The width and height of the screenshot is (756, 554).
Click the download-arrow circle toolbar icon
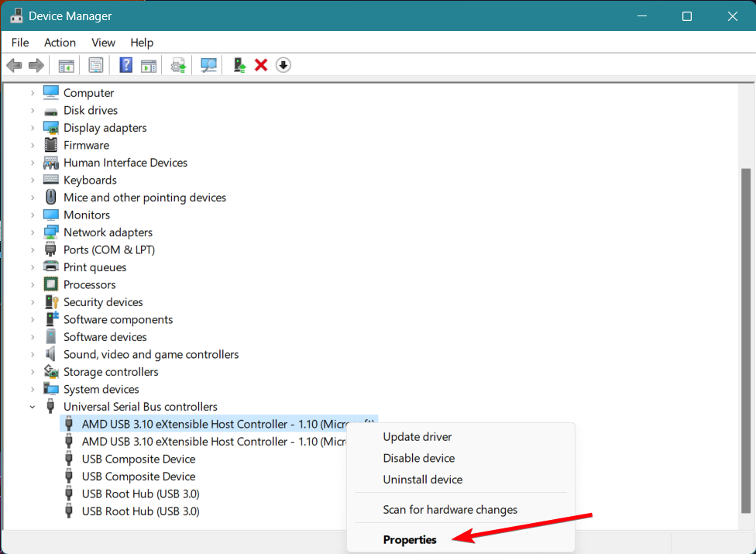click(283, 65)
